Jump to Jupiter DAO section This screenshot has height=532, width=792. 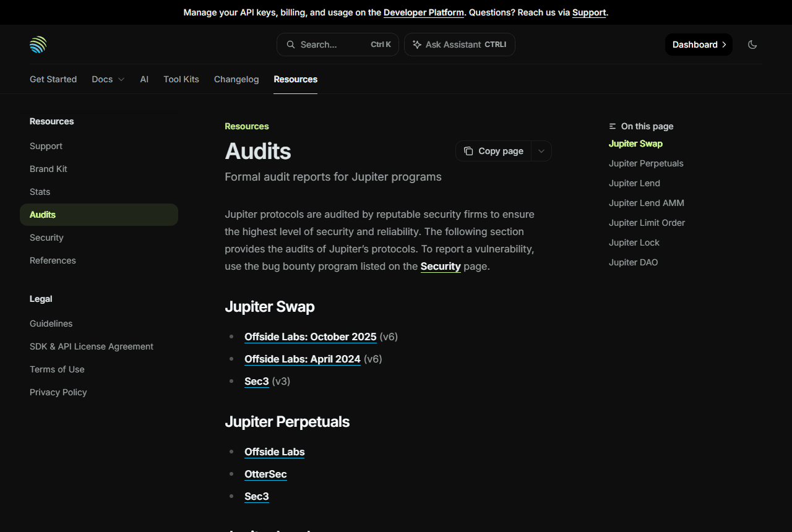[634, 262]
